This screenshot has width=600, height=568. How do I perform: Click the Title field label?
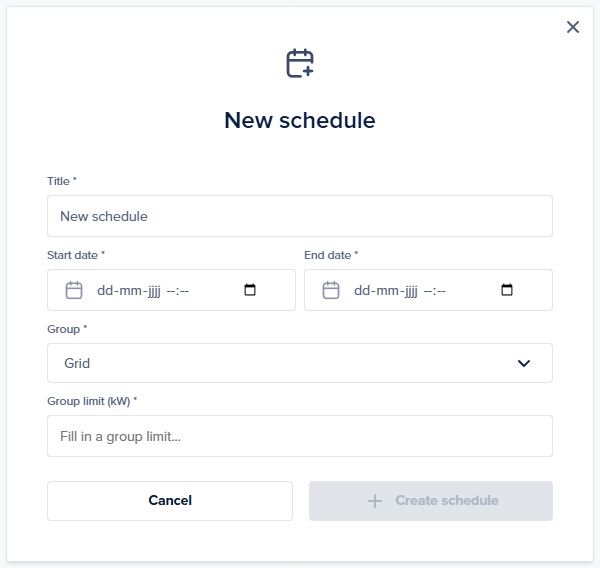pos(61,181)
